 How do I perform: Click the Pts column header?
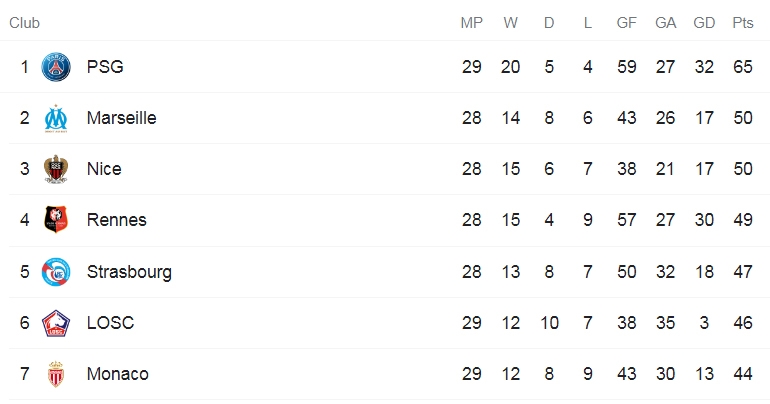(x=742, y=23)
